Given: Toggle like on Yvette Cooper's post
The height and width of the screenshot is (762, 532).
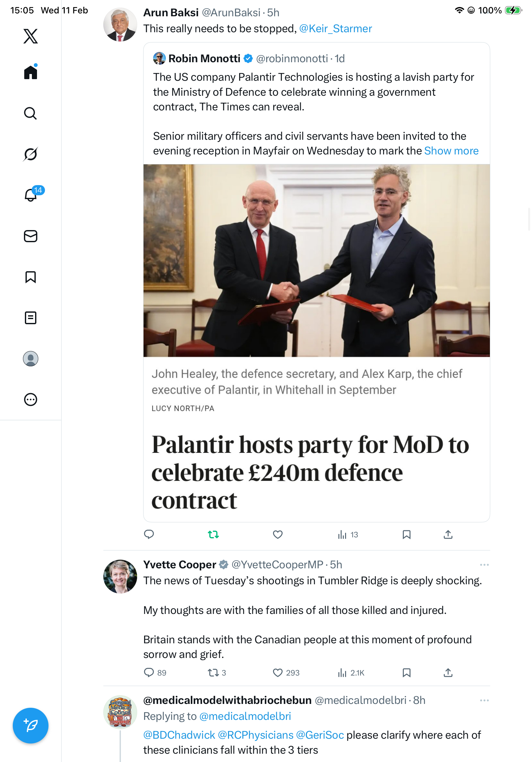Looking at the screenshot, I should pyautogui.click(x=277, y=673).
